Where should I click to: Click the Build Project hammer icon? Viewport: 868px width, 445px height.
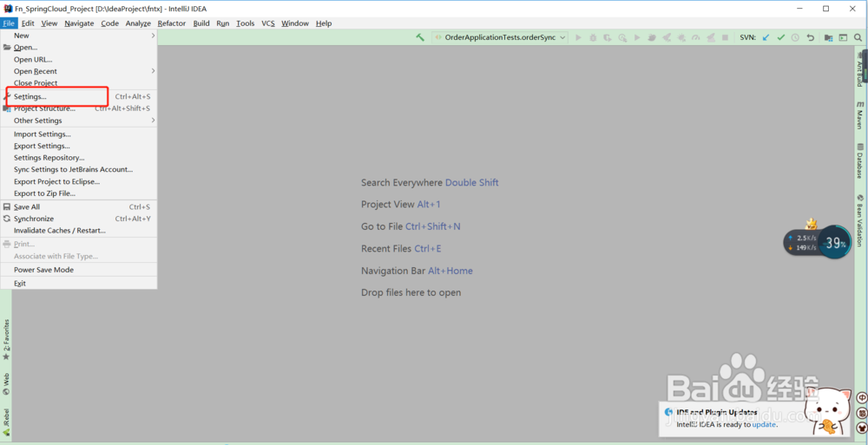coord(420,37)
